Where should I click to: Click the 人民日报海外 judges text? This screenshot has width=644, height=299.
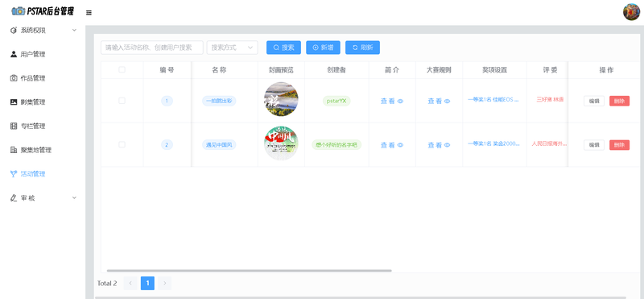pyautogui.click(x=550, y=143)
